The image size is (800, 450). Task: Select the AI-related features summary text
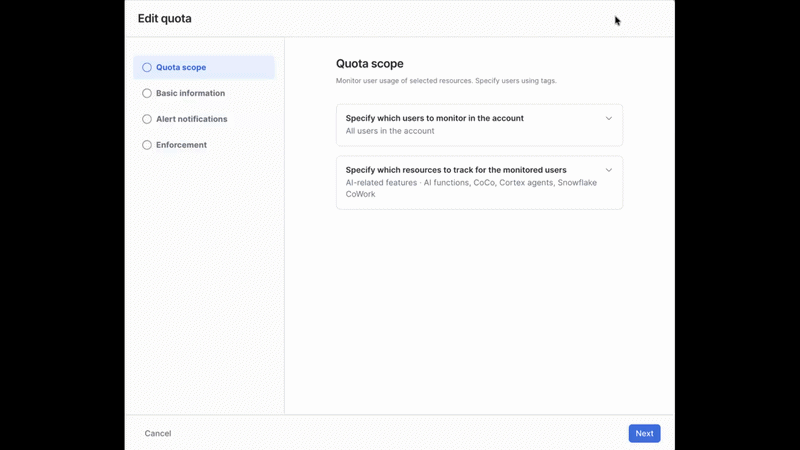471,188
